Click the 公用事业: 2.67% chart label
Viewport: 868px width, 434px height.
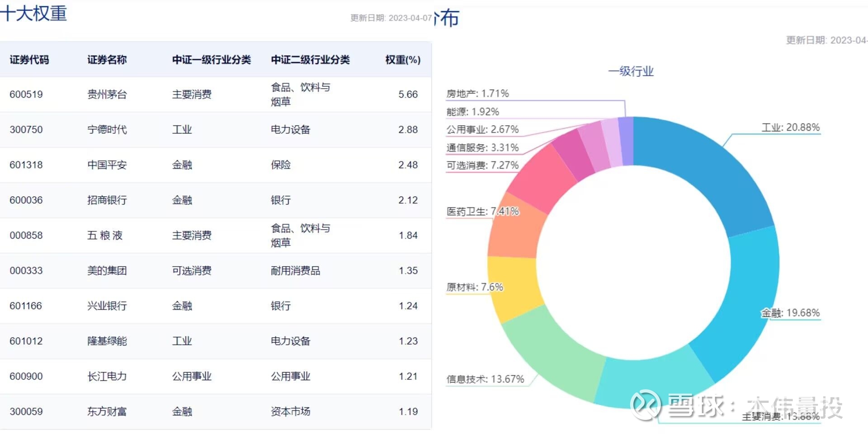pyautogui.click(x=482, y=130)
